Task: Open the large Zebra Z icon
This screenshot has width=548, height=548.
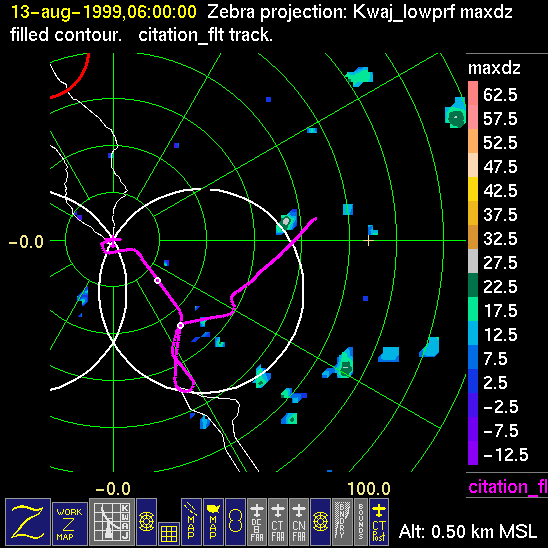Action: 28,522
